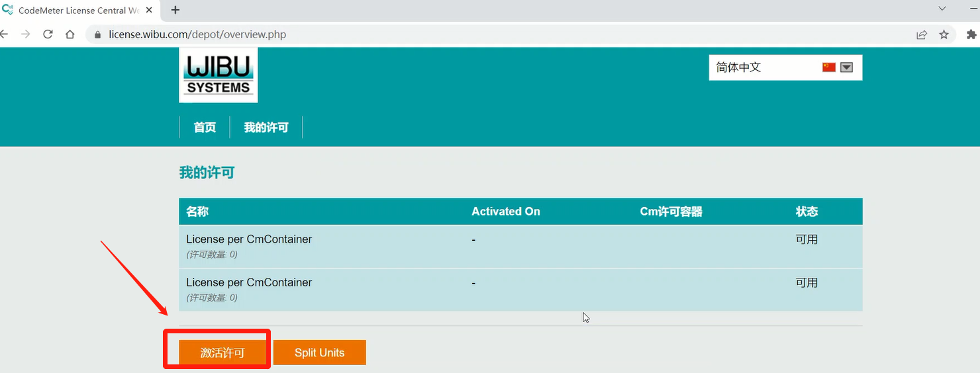Bookmark this page with star icon
The image size is (980, 373).
pyautogui.click(x=944, y=34)
